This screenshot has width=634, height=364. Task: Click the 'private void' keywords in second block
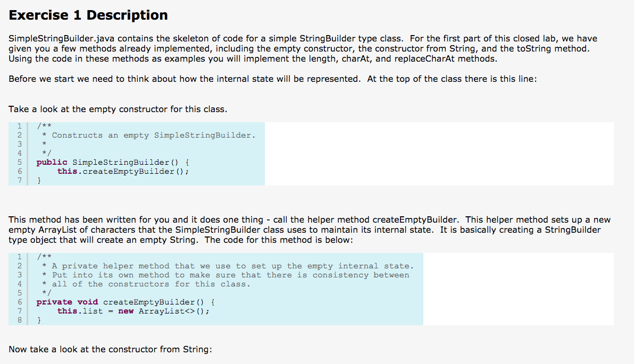pyautogui.click(x=67, y=302)
